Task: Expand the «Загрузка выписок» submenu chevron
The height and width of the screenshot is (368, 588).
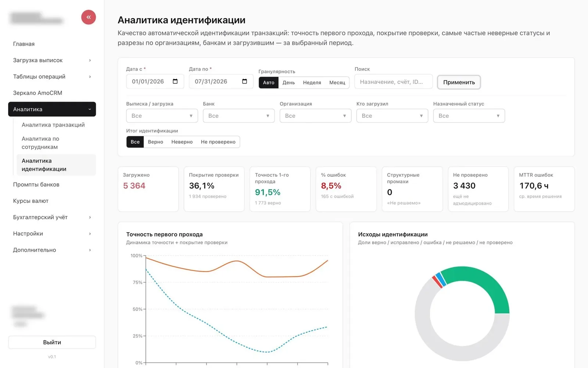Action: click(x=90, y=60)
